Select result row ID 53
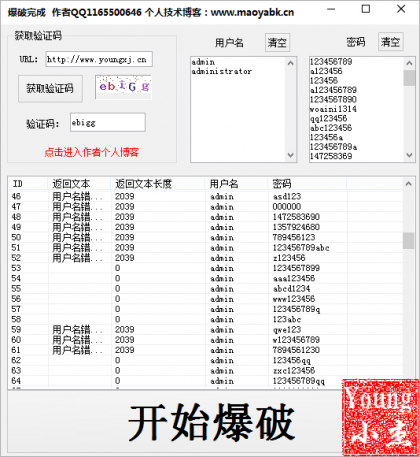The height and width of the screenshot is (457, 420). point(205,268)
